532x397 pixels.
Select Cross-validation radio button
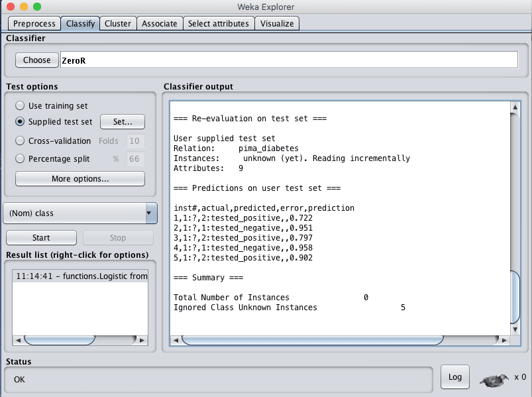pos(20,141)
